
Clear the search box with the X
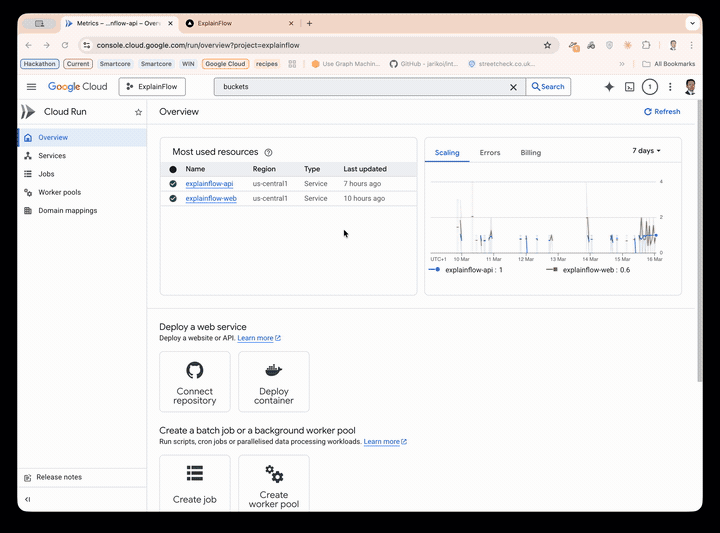coord(513,87)
